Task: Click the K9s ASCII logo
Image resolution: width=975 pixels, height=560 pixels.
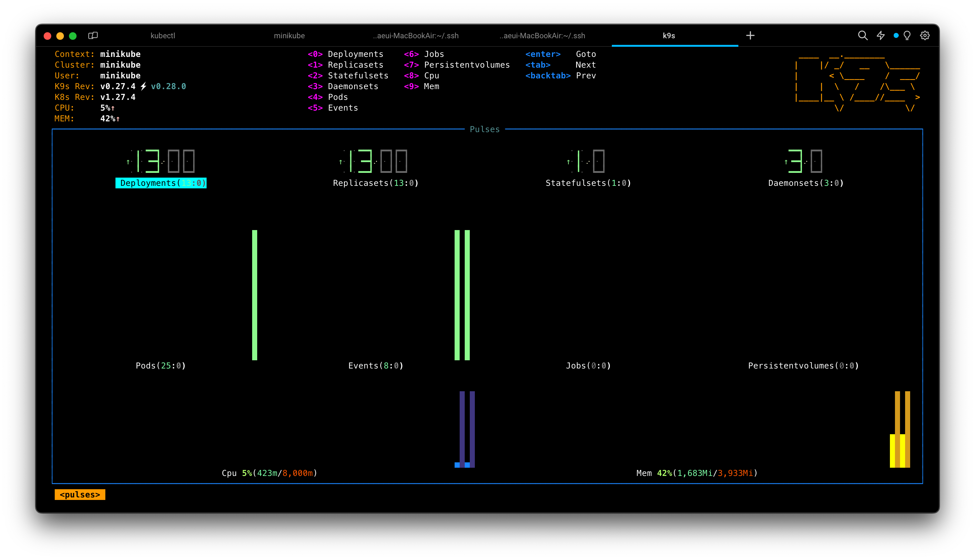Action: [858, 82]
